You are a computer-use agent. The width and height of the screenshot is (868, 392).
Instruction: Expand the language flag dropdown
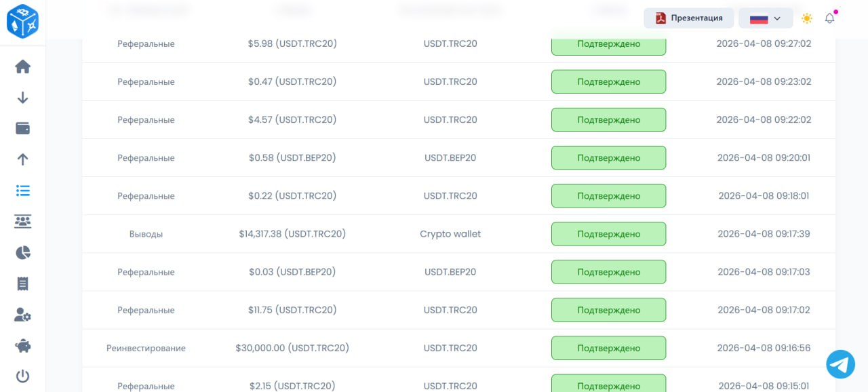coord(766,18)
